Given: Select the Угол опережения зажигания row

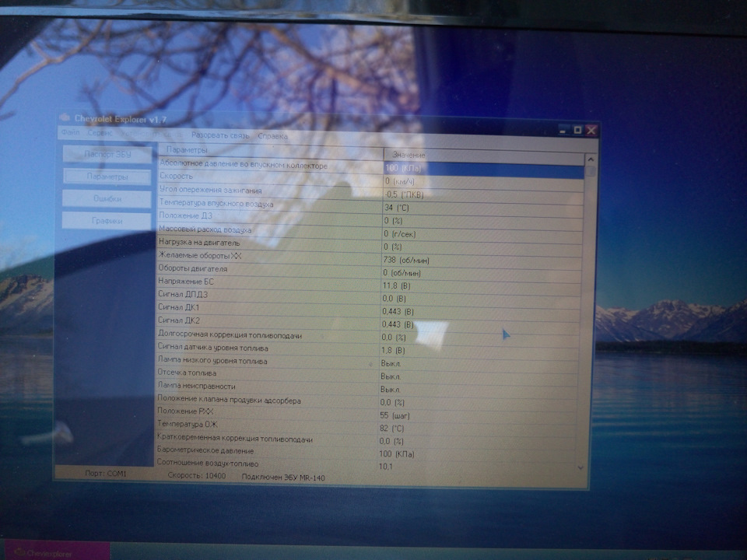Looking at the screenshot, I should pos(370,192).
